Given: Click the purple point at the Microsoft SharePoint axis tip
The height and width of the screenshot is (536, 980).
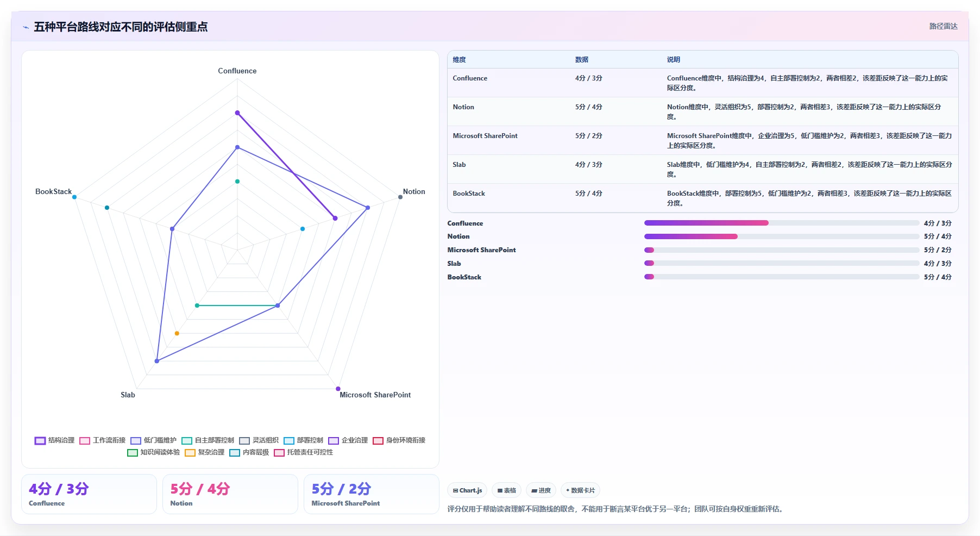Looking at the screenshot, I should pos(338,389).
